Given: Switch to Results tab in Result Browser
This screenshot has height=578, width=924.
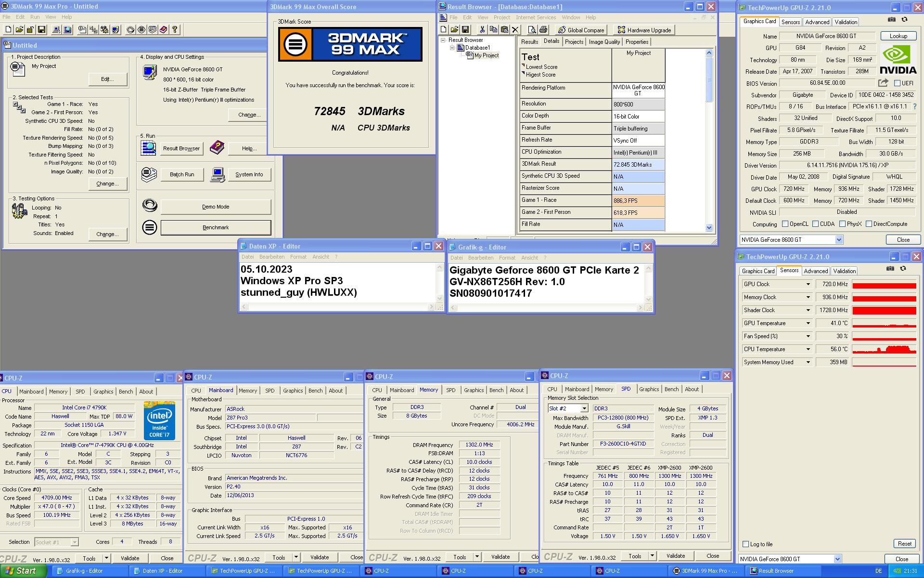Looking at the screenshot, I should click(x=529, y=42).
